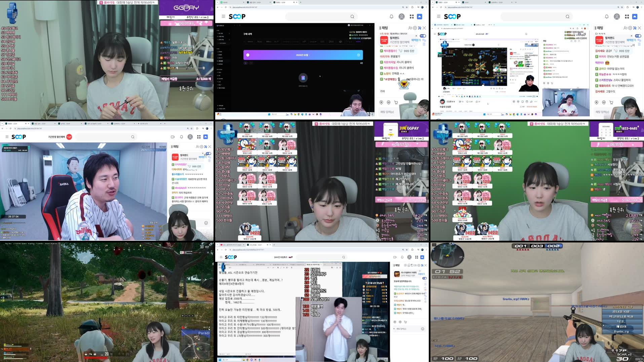This screenshot has height=362, width=644.
Task: Click the profile avatar icon in SOOP header
Action: [401, 16]
